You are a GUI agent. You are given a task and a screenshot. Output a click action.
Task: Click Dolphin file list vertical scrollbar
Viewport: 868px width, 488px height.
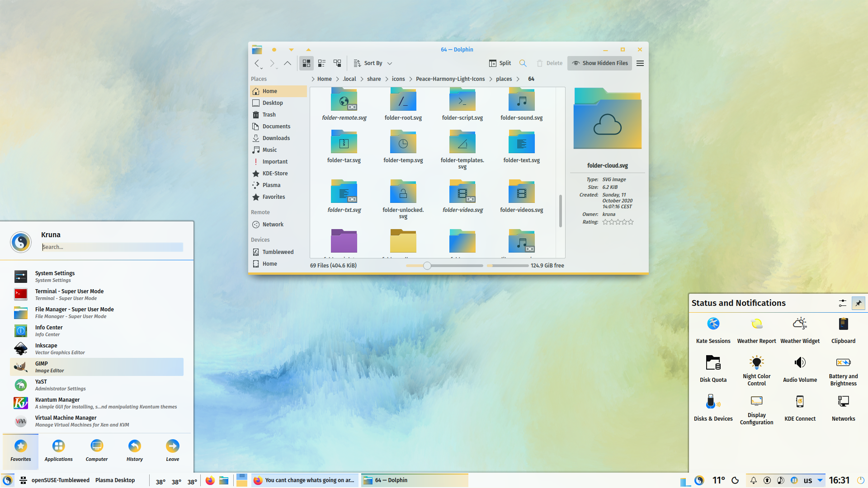[561, 211]
